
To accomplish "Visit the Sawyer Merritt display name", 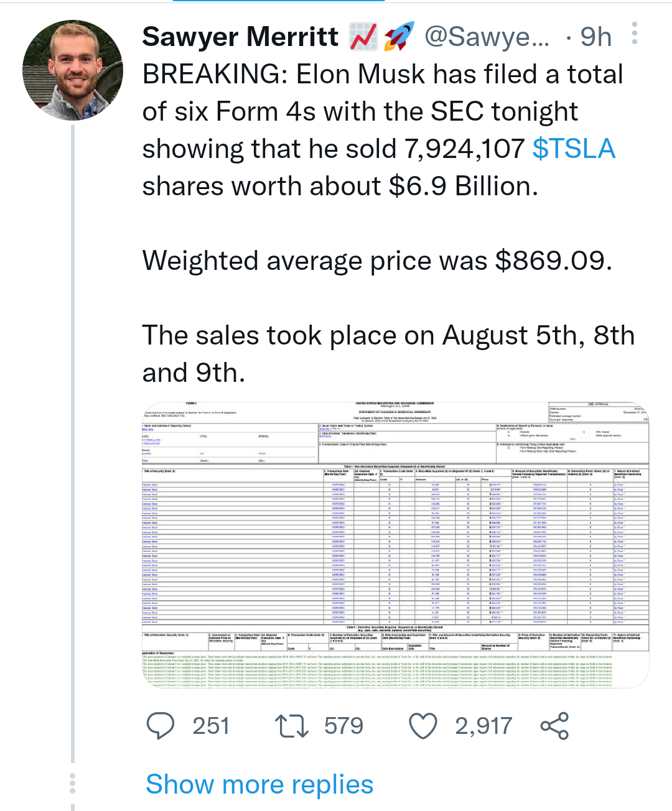I will point(240,37).
